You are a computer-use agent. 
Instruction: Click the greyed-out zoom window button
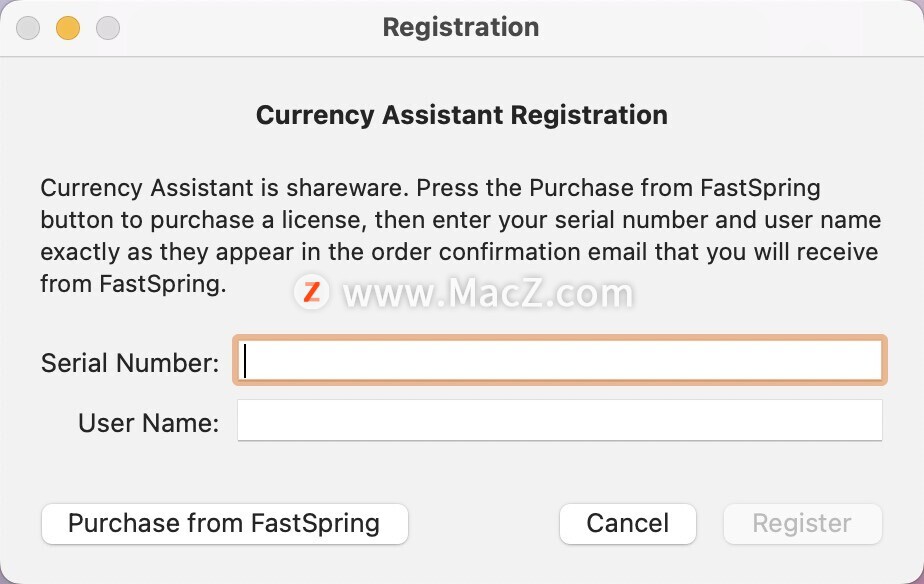pos(108,28)
